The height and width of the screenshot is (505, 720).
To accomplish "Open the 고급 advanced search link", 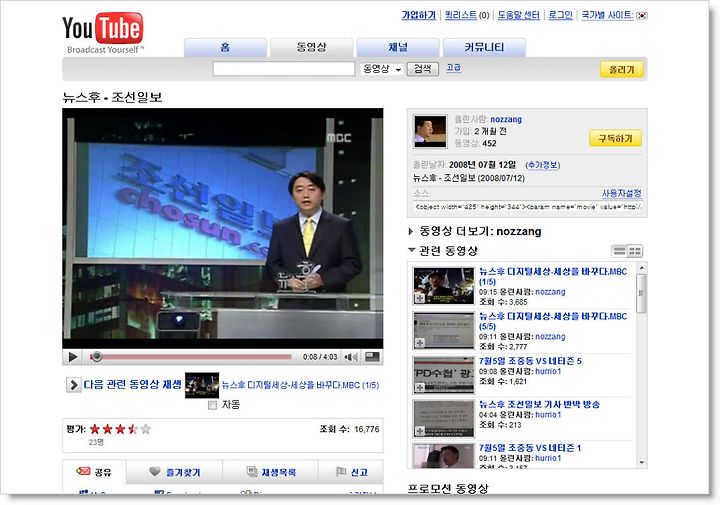I will (454, 68).
